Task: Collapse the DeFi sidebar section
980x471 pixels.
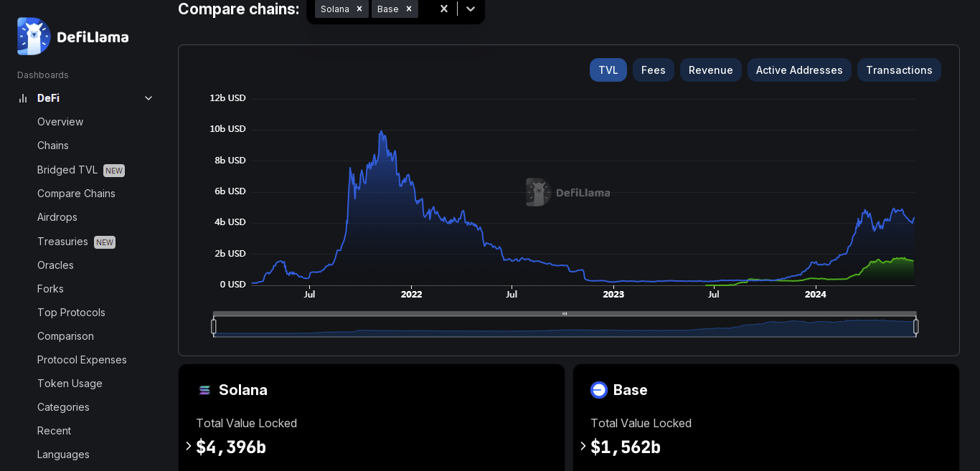Action: [149, 98]
